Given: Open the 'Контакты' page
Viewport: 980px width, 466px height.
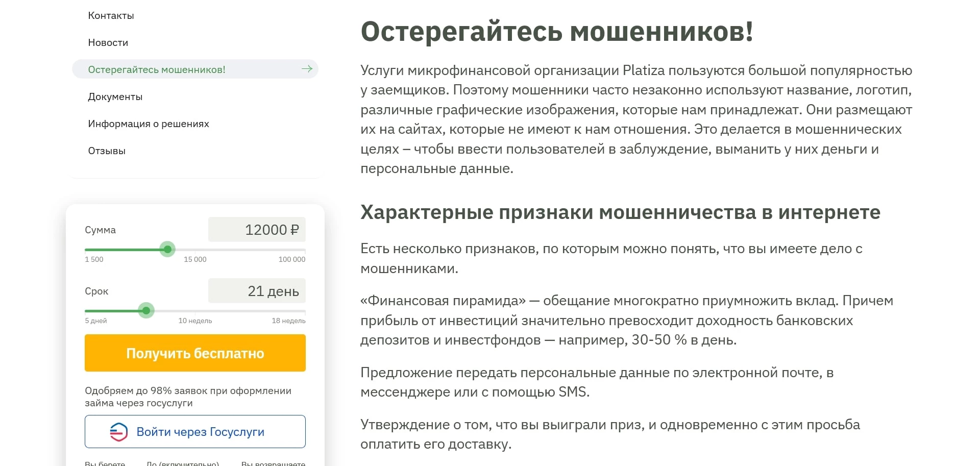Looking at the screenshot, I should [x=111, y=15].
